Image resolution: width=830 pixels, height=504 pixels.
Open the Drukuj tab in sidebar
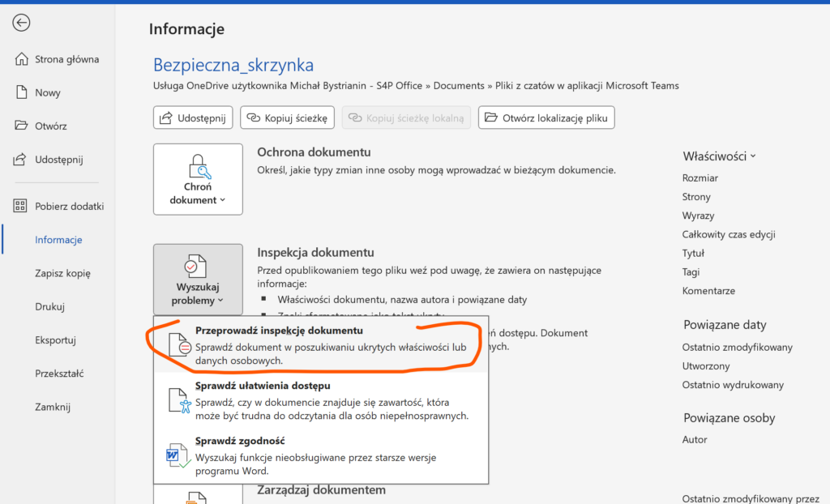pos(49,306)
